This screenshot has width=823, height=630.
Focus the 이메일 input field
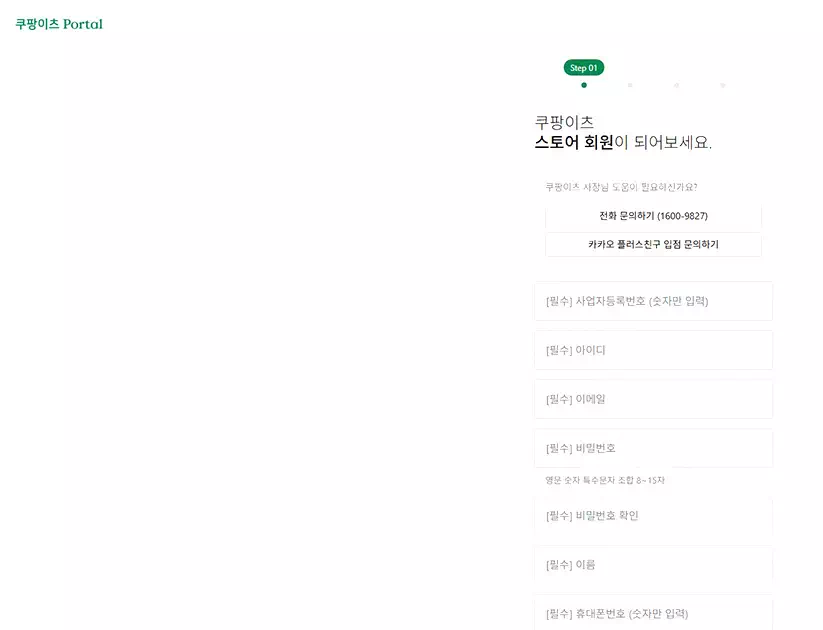[652, 399]
